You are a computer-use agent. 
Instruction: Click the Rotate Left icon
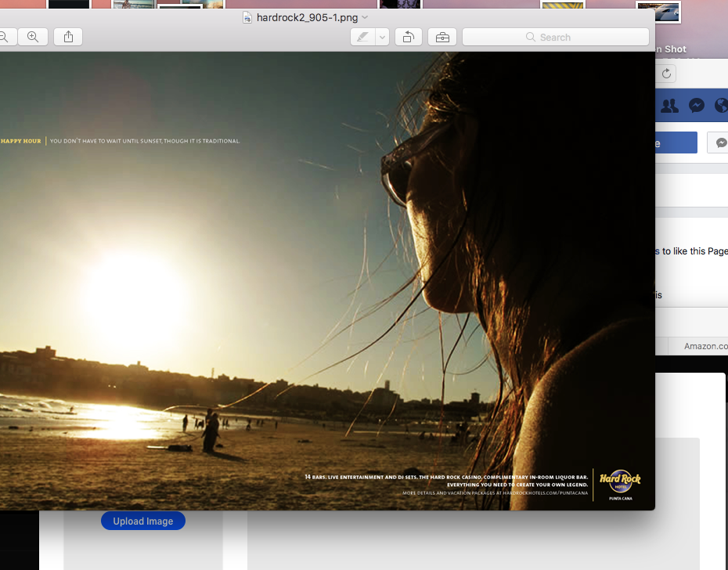[409, 37]
